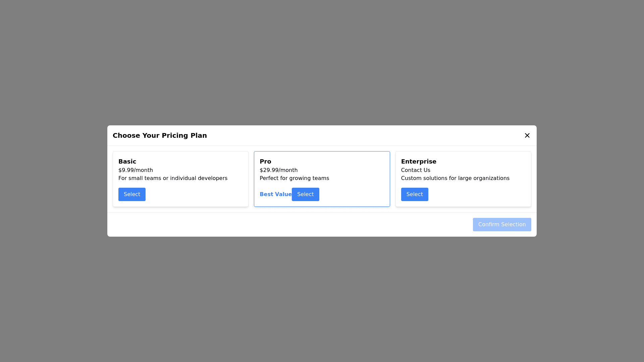Viewport: 644px width, 362px height.
Task: Click 'For small teams or individual developers' description
Action: [173, 178]
